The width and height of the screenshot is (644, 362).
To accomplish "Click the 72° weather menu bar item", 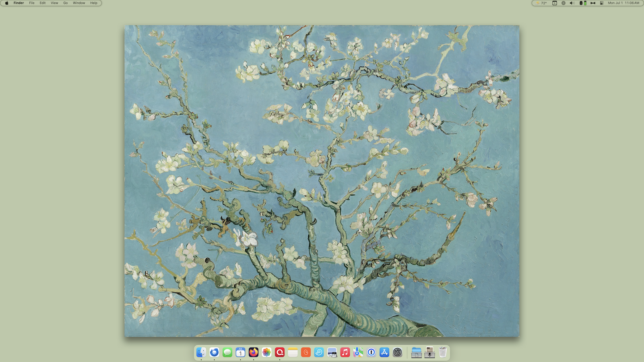I will (x=541, y=3).
